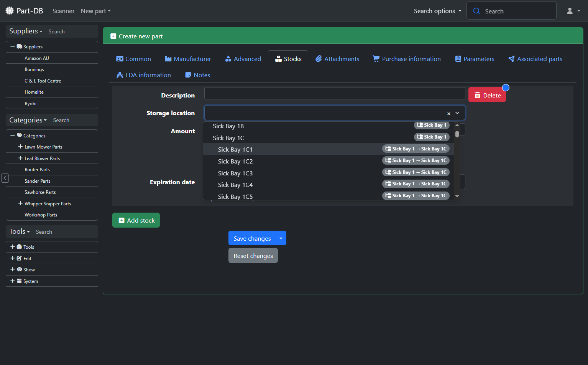Click the Suppliers truck icon in tree
The width and height of the screenshot is (588, 365).
coord(20,46)
